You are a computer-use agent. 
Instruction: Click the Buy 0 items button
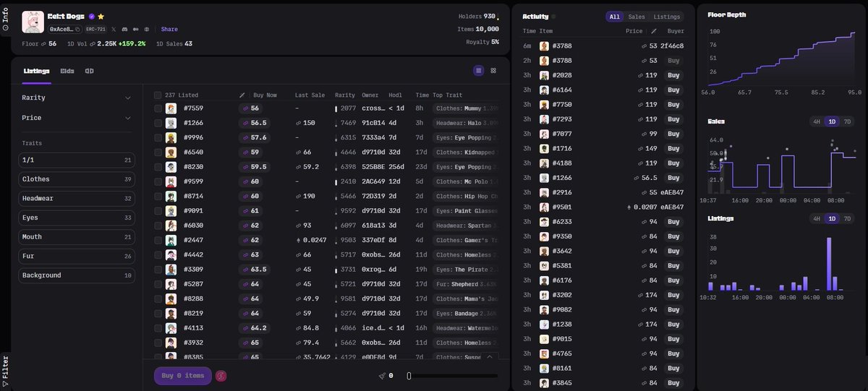point(183,376)
